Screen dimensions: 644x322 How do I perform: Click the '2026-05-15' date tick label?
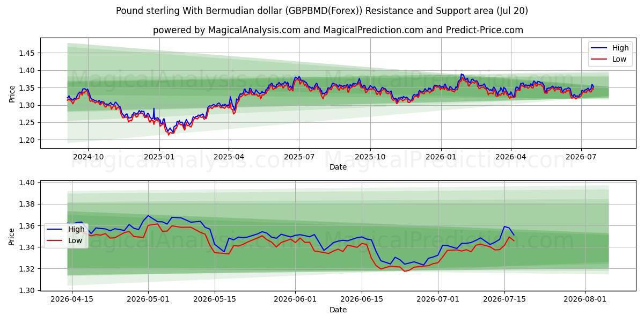tap(215, 299)
